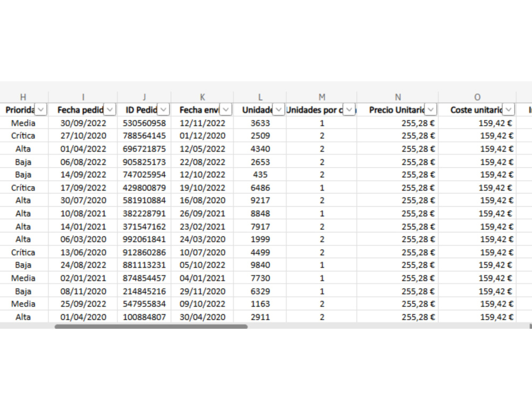Select column M header
The image size is (532, 399).
[322, 97]
